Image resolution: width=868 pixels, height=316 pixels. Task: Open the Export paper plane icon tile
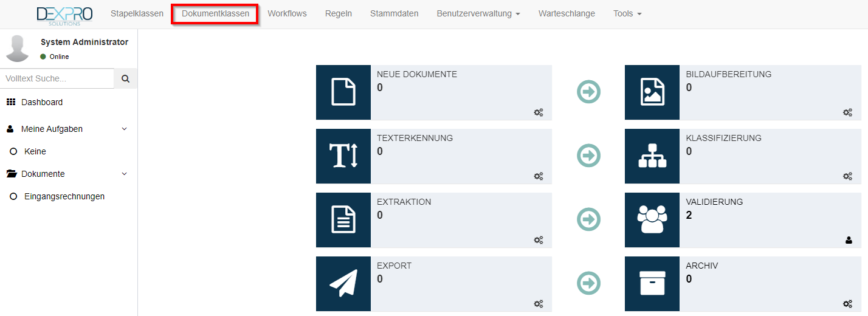(x=343, y=284)
